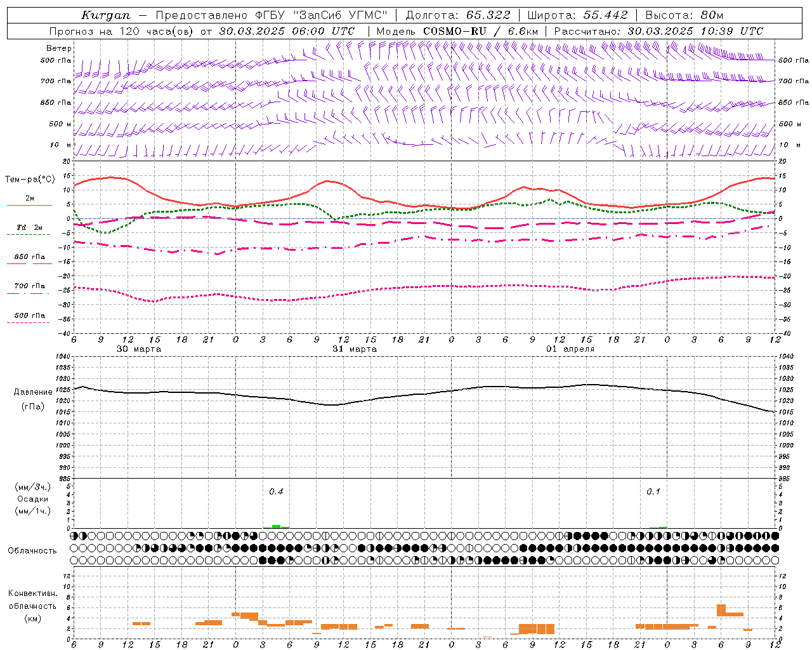812x650 pixels.
Task: Click the station name "Kurgan" in header
Action: click(x=106, y=15)
